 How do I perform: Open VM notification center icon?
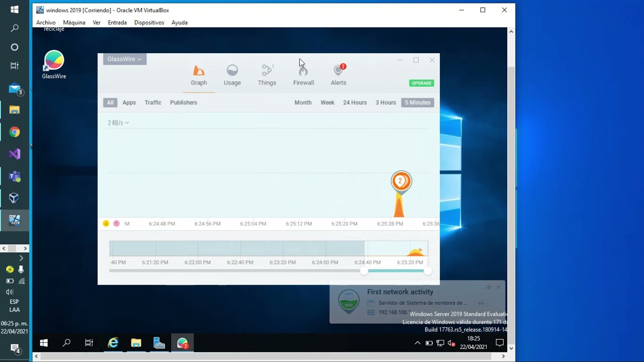(x=500, y=343)
